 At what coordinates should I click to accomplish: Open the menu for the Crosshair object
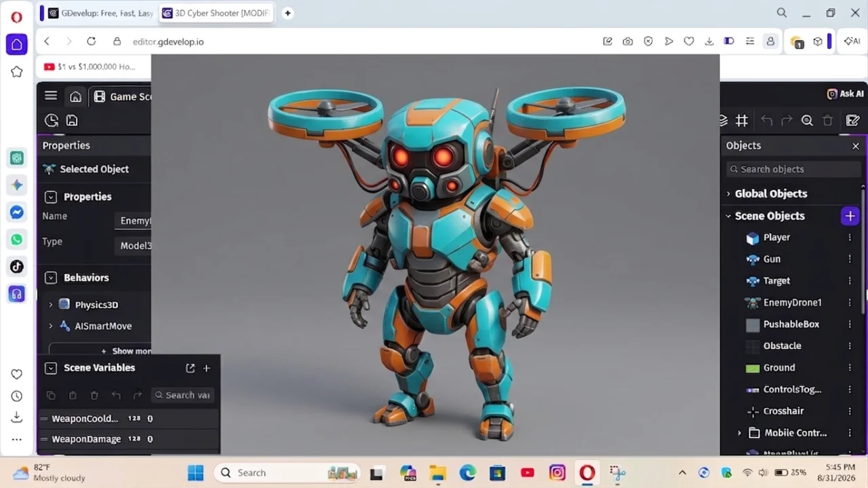(850, 411)
